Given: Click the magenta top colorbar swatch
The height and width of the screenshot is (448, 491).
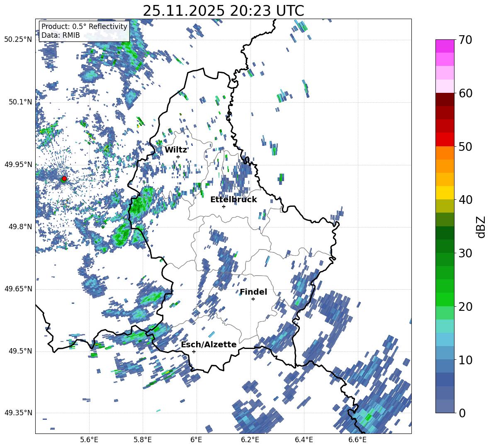Looking at the screenshot, I should pyautogui.click(x=445, y=46).
